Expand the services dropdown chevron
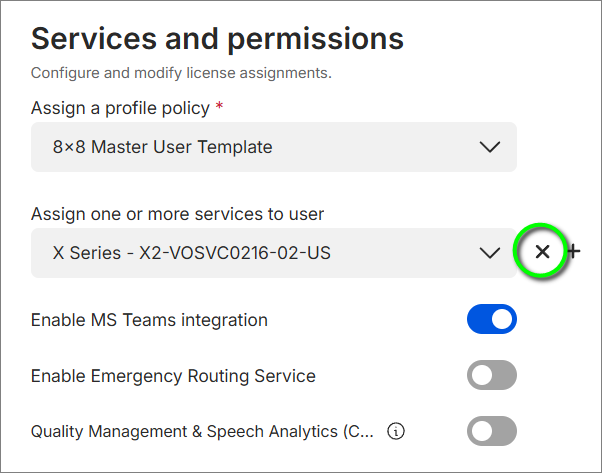This screenshot has width=602, height=473. coord(489,253)
